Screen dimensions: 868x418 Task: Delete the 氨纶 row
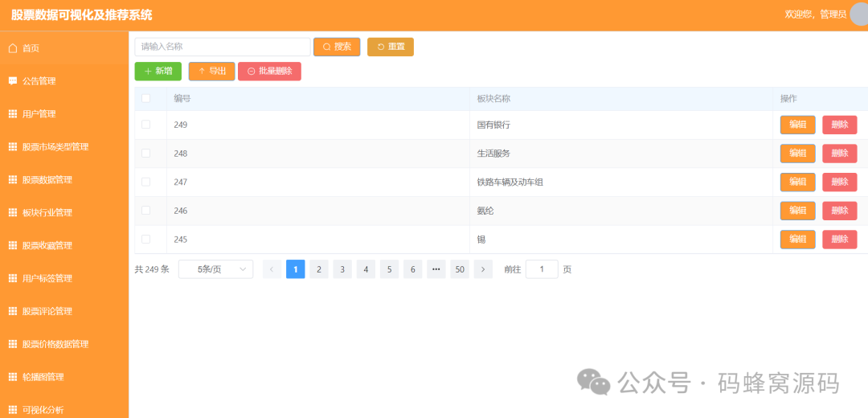pos(840,211)
